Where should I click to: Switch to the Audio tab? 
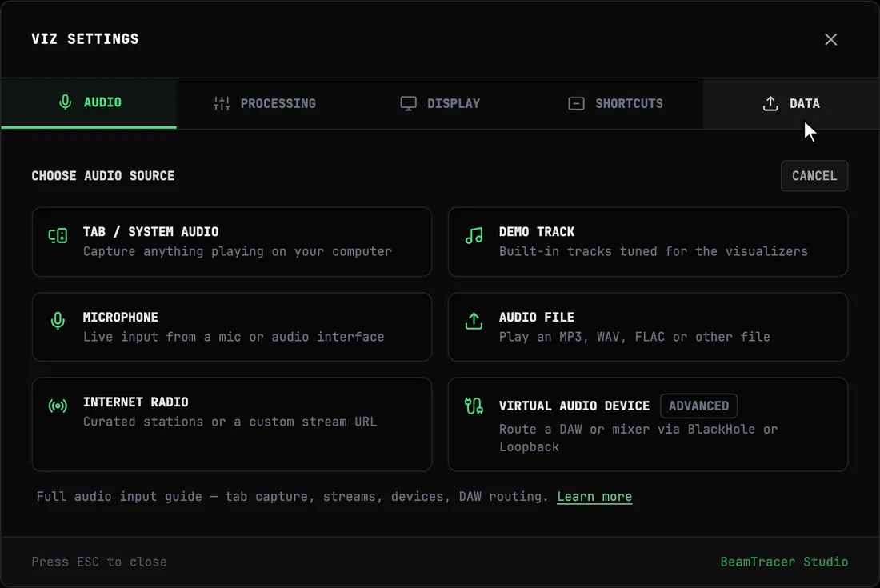click(x=89, y=103)
